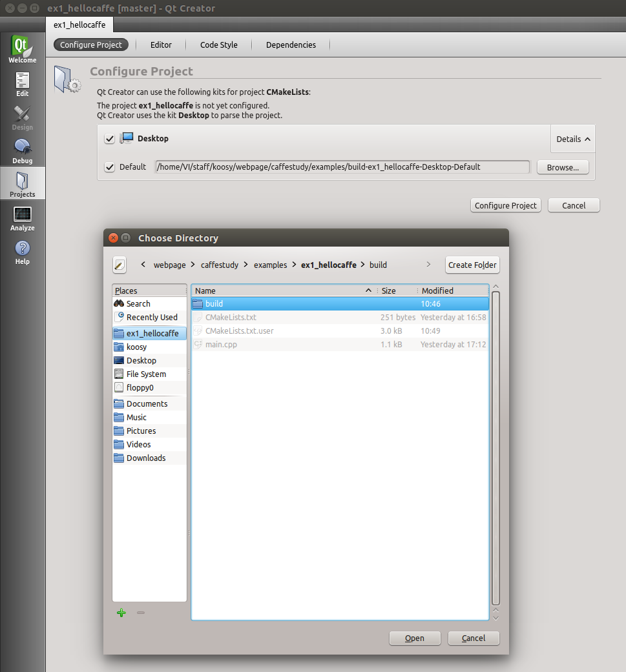626x672 pixels.
Task: Open the Code Style tab
Action: [x=218, y=45]
